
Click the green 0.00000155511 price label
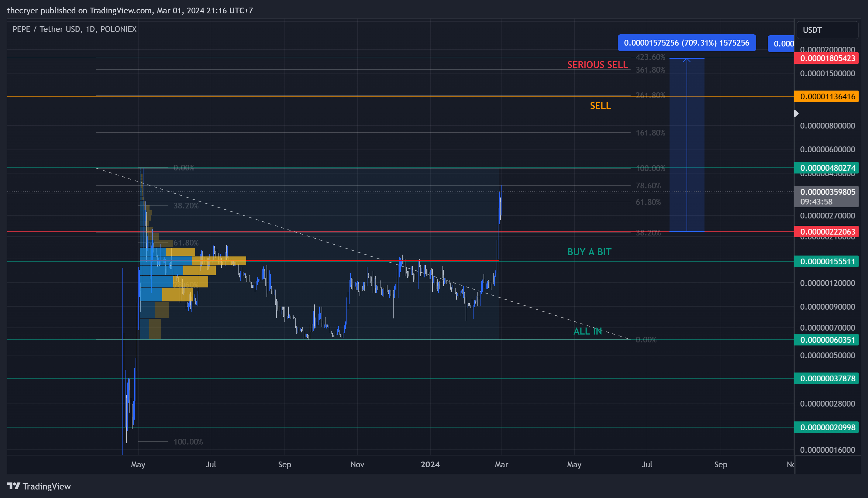tap(826, 261)
